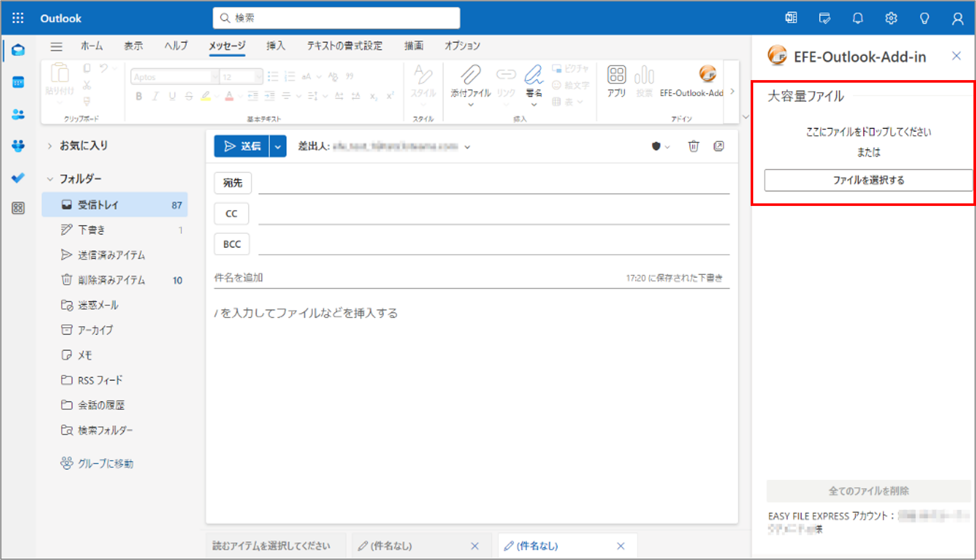Viewport: 976px width, 560px height.
Task: Switch to テキストの書式設定 tab
Action: [x=345, y=46]
